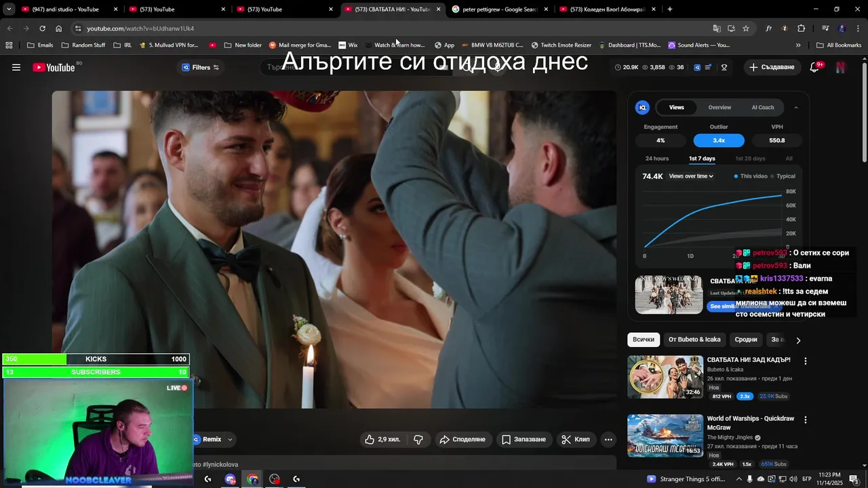The image size is (868, 488).
Task: Switch to the AI Coach tab
Action: pyautogui.click(x=763, y=107)
